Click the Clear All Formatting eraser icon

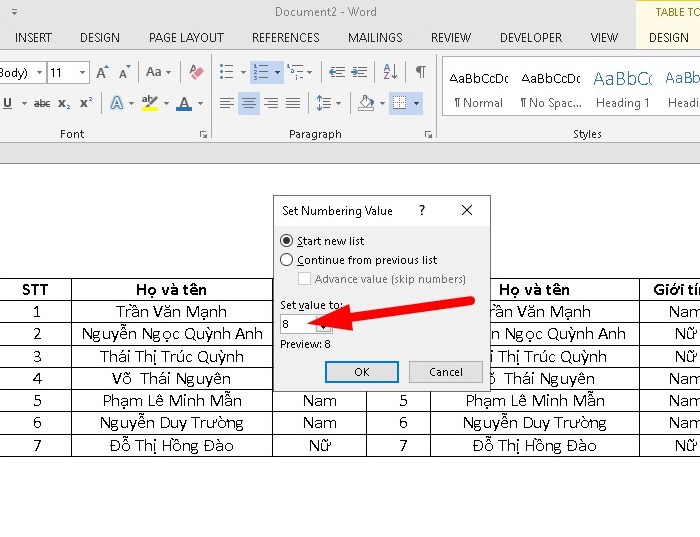pyautogui.click(x=196, y=72)
